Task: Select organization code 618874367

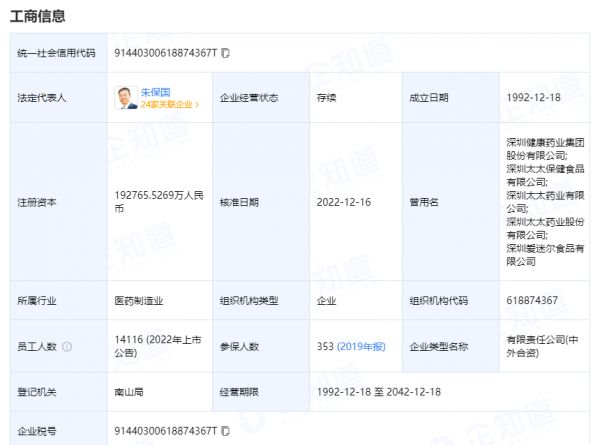Action: (532, 300)
